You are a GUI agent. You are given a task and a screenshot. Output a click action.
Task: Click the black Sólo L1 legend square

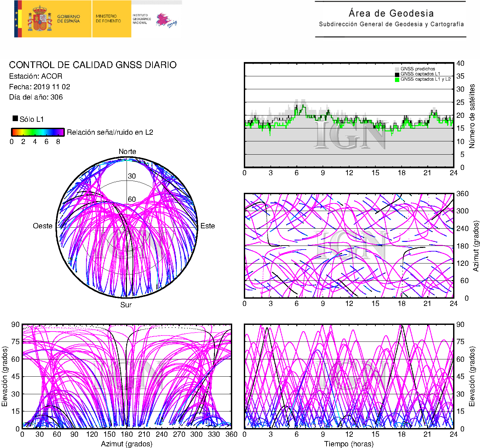click(15, 118)
